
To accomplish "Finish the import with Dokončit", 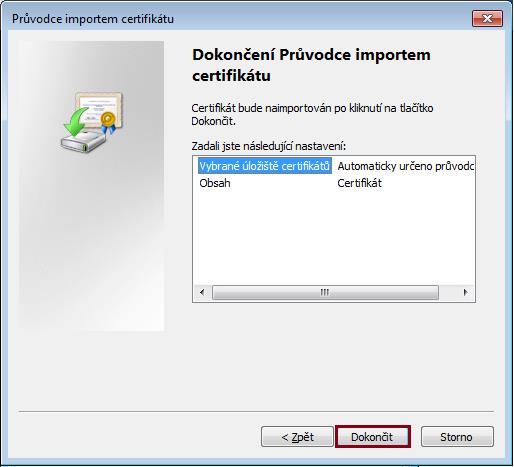I will pos(373,437).
